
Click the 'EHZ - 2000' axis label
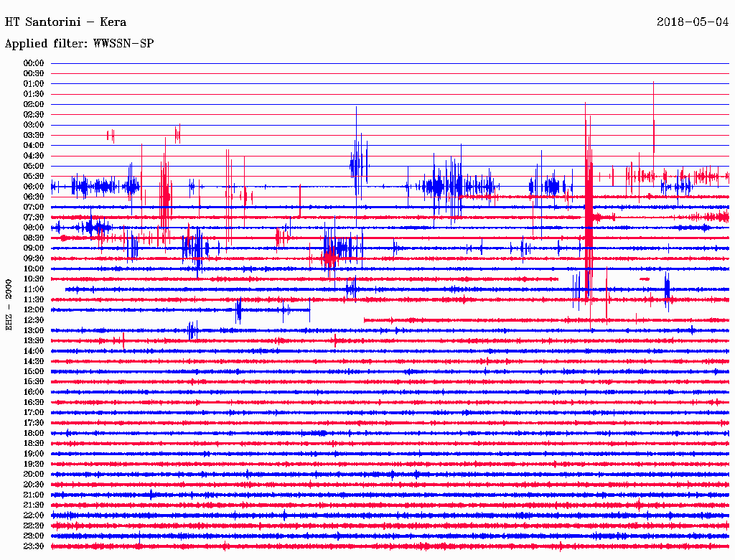[9, 305]
